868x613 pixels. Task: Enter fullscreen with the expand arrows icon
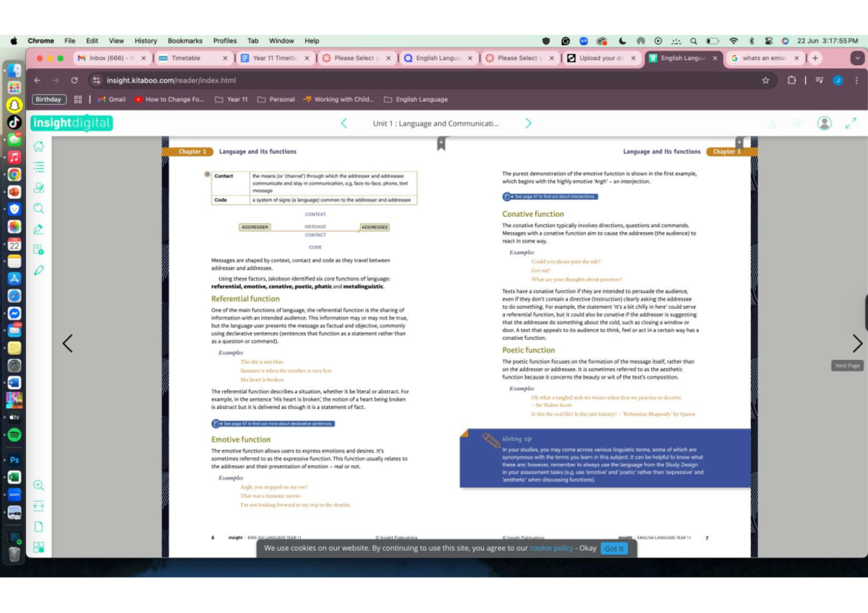851,124
